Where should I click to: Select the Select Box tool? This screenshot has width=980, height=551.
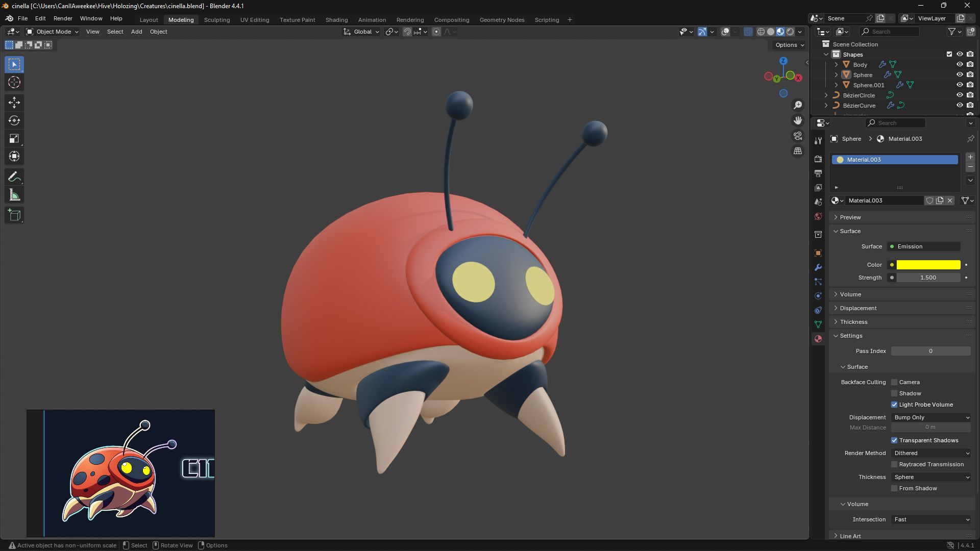pyautogui.click(x=14, y=64)
